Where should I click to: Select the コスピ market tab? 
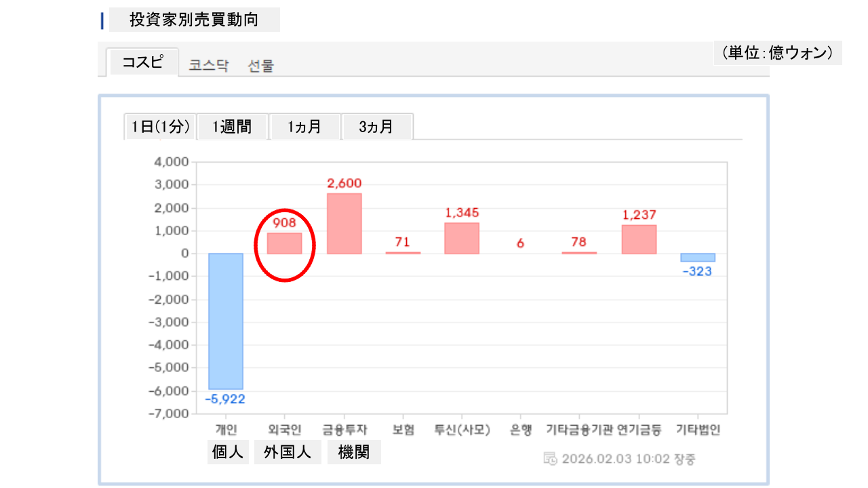click(x=142, y=62)
